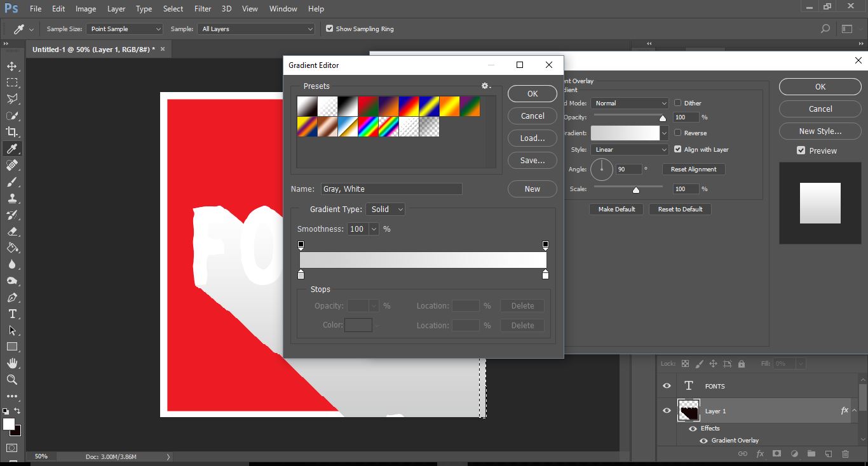Click the delete layer trash icon
The image size is (868, 466).
tap(845, 454)
